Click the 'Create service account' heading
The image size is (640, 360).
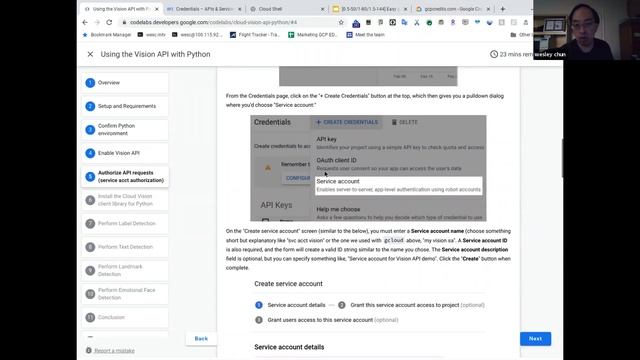(288, 284)
